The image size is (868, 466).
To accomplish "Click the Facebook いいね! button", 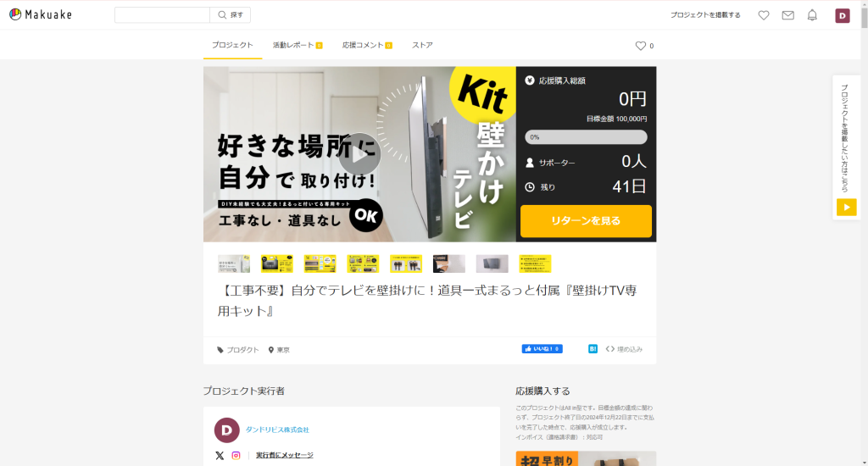I will 542,349.
